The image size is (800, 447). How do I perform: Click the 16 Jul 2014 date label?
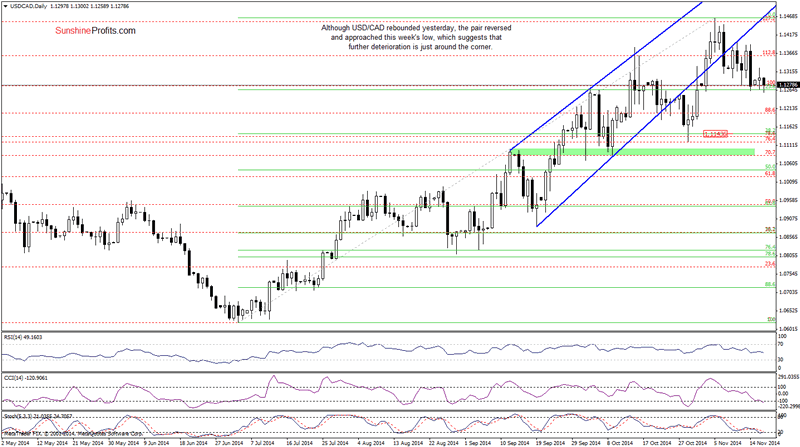tap(300, 443)
